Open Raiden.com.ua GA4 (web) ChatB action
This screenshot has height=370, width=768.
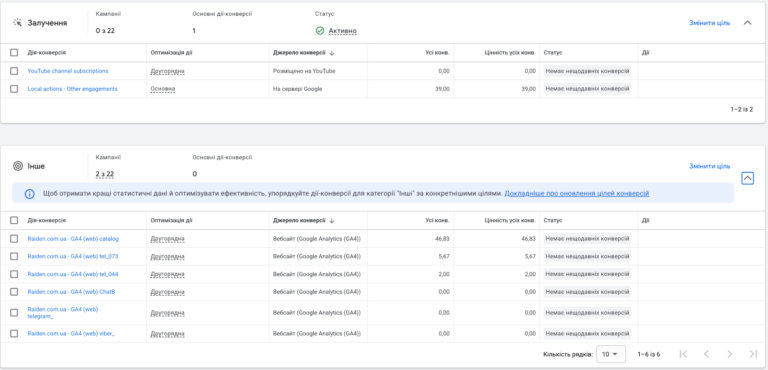click(x=72, y=292)
